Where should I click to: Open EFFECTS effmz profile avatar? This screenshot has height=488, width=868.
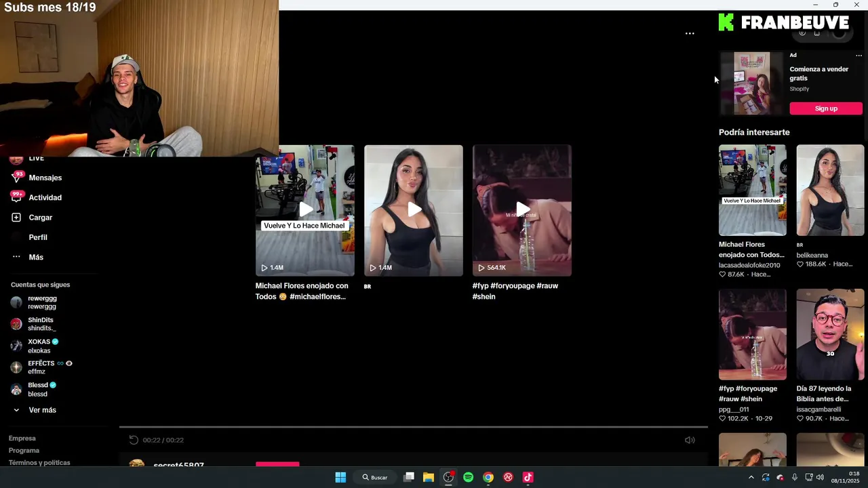(16, 367)
